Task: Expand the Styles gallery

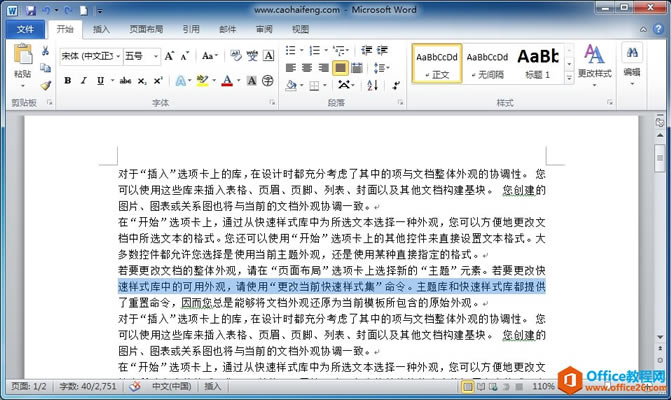Action: 569,78
